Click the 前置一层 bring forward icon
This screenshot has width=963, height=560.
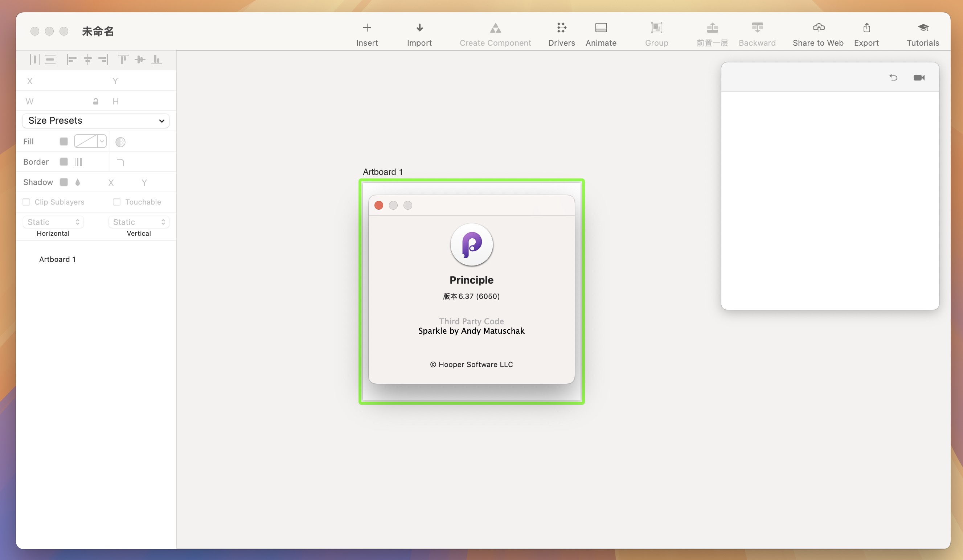(x=712, y=28)
